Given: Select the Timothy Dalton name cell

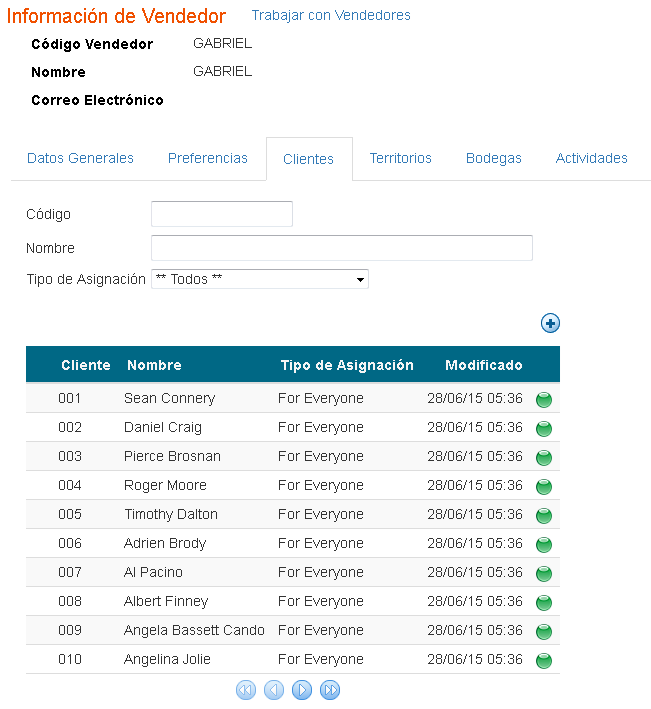Looking at the screenshot, I should [171, 514].
